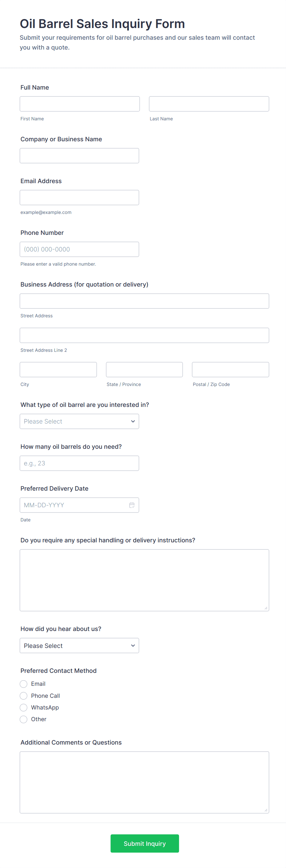Screen dimensions: 286x868
Task: Open the oil barrel type dropdown
Action: [79, 421]
